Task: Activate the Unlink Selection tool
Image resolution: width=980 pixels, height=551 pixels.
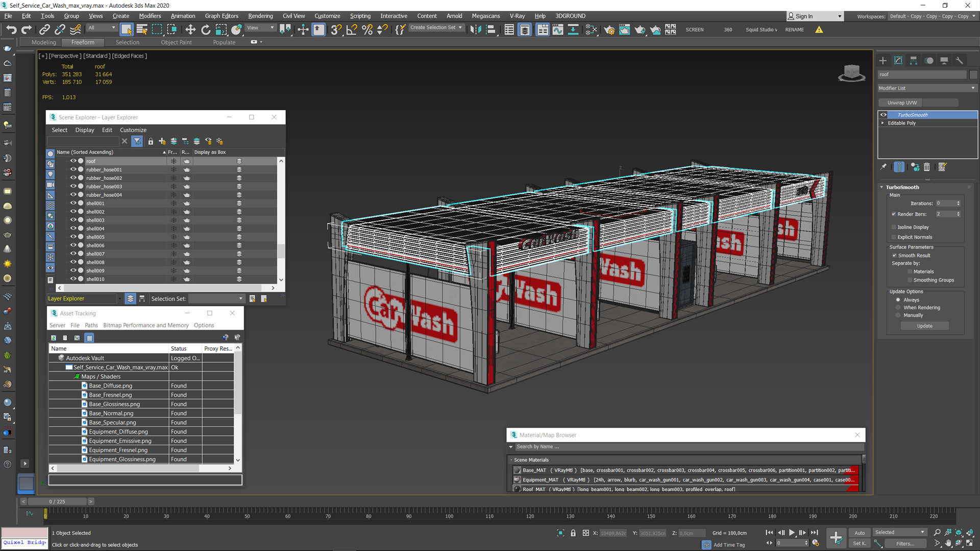Action: click(x=60, y=30)
